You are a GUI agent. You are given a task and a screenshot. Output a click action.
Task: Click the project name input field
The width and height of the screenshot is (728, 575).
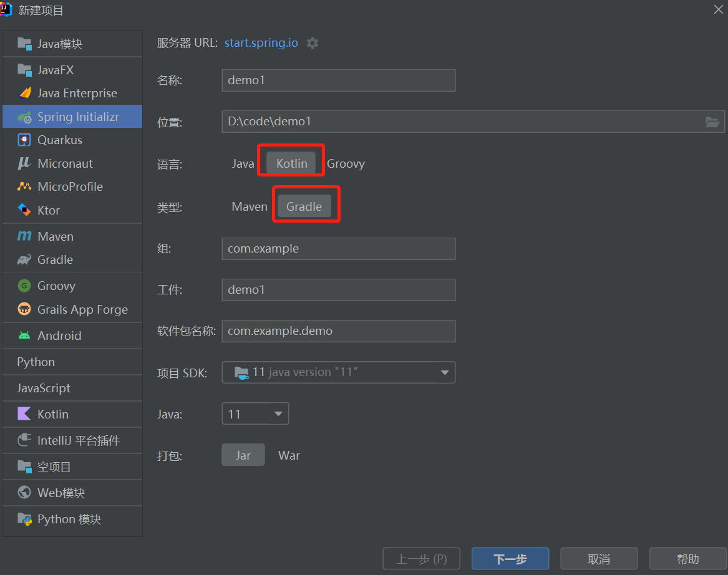pyautogui.click(x=339, y=80)
